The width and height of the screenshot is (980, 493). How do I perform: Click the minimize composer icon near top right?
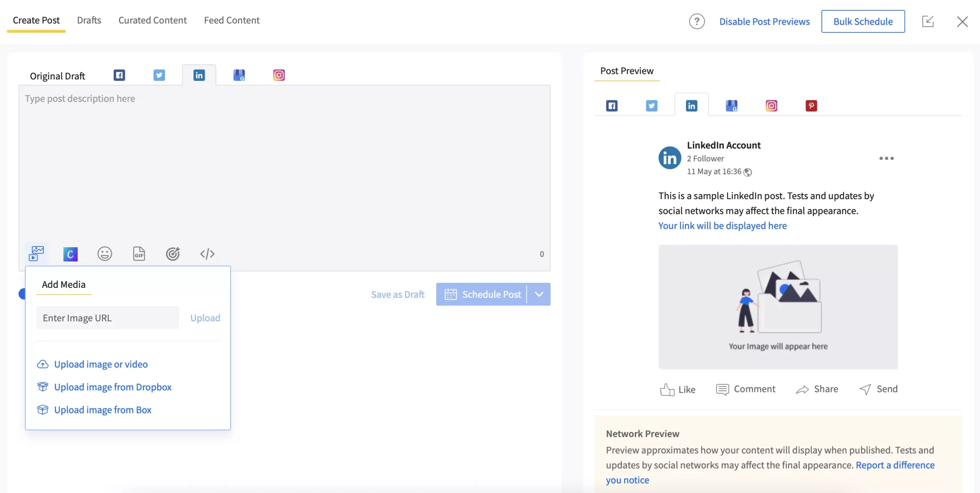[928, 21]
